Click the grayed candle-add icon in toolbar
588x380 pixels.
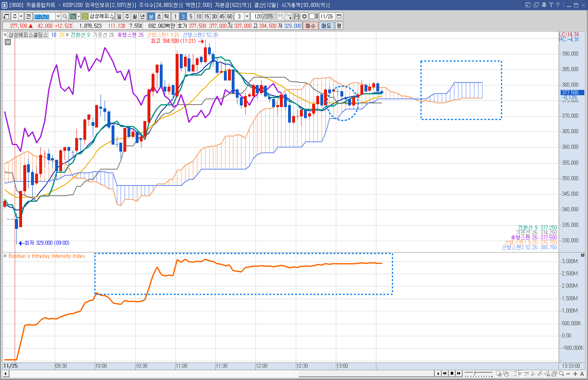281,16
